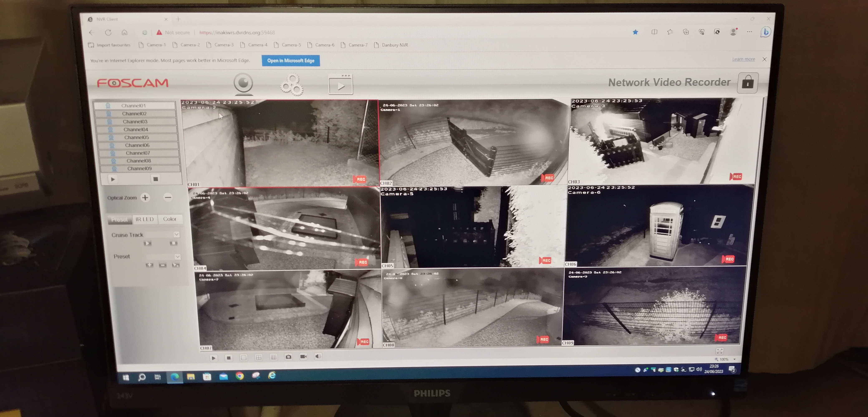The height and width of the screenshot is (417, 868).
Task: Click Open in Microsoft Edge button
Action: pos(290,61)
